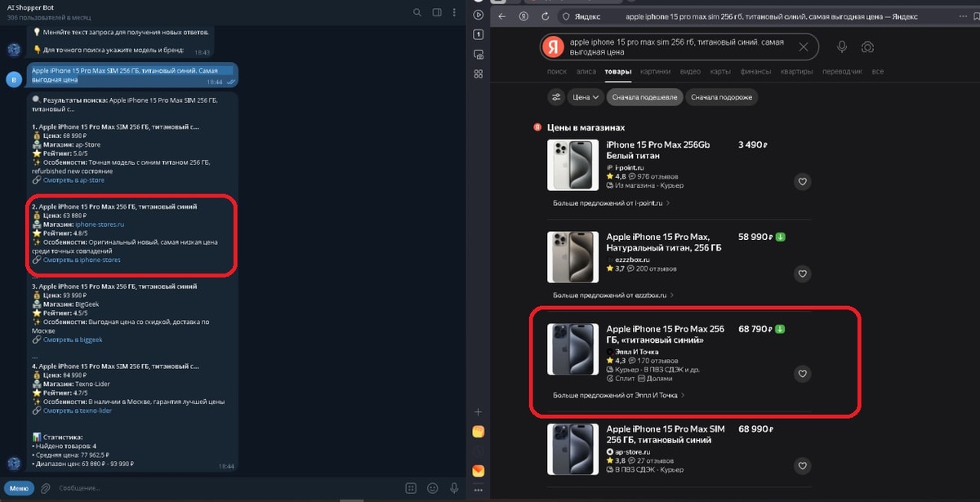Open the все tab in Yandex
The width and height of the screenshot is (980, 502).
877,72
